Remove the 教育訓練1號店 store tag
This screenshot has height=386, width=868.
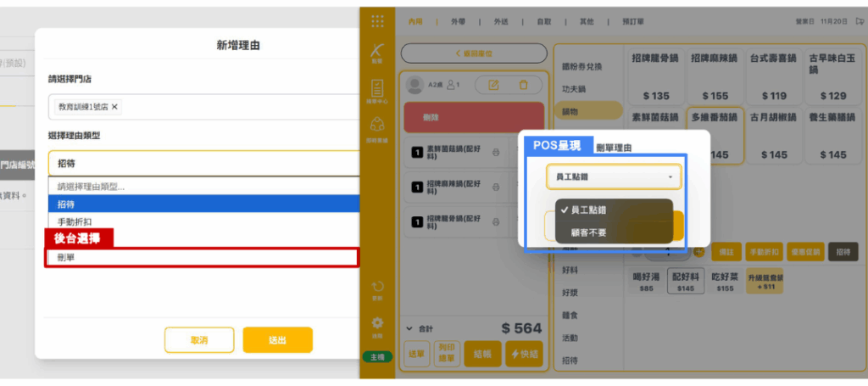point(115,107)
